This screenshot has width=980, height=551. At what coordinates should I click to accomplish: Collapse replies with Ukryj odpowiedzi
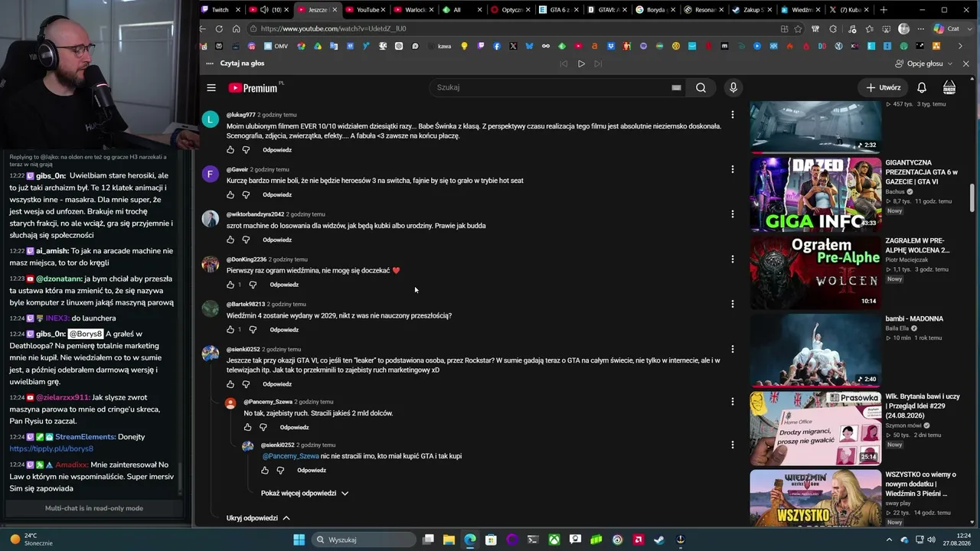click(x=258, y=518)
